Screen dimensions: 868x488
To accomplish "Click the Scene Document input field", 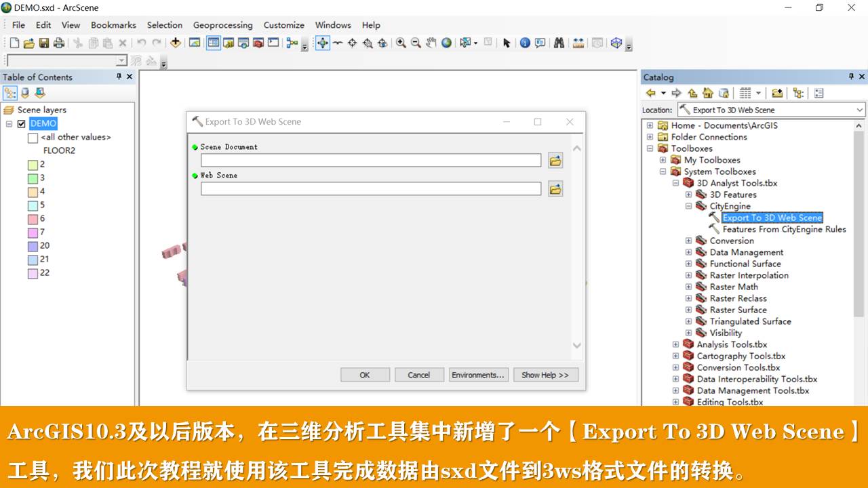I will point(371,161).
